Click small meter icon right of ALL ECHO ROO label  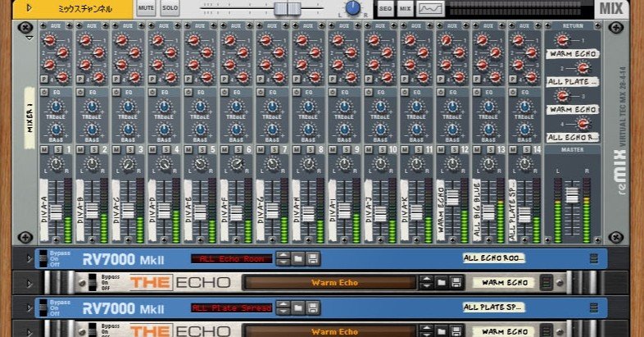pyautogui.click(x=593, y=258)
